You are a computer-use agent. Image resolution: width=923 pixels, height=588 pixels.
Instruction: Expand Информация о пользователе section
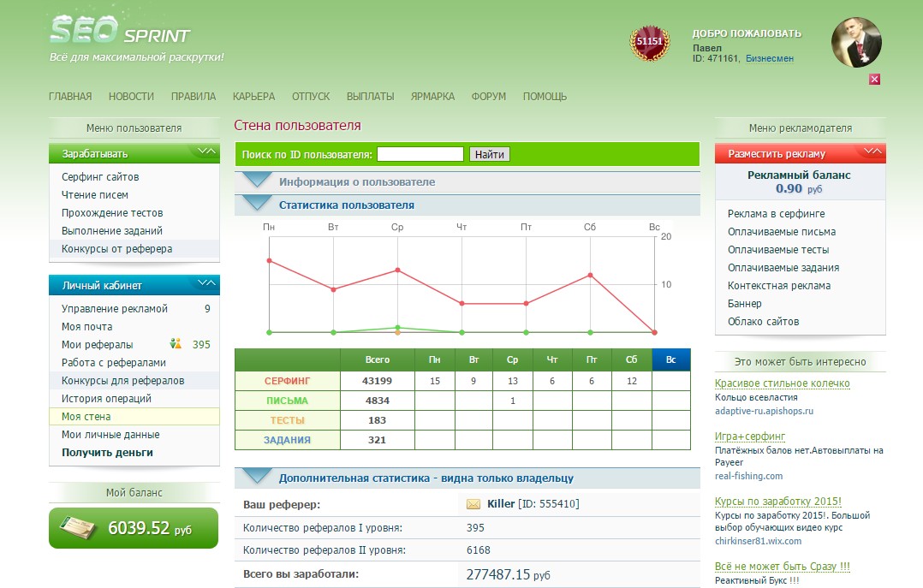coord(257,181)
